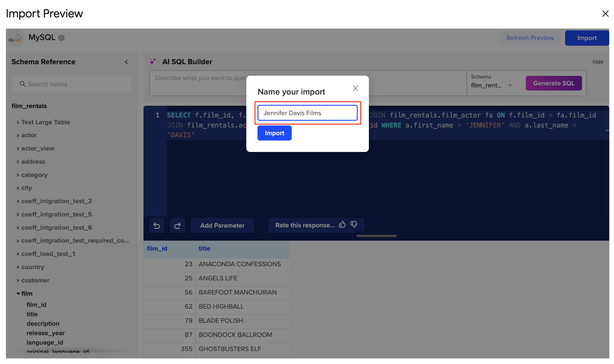Click the blue Import button in dialog

(x=274, y=133)
